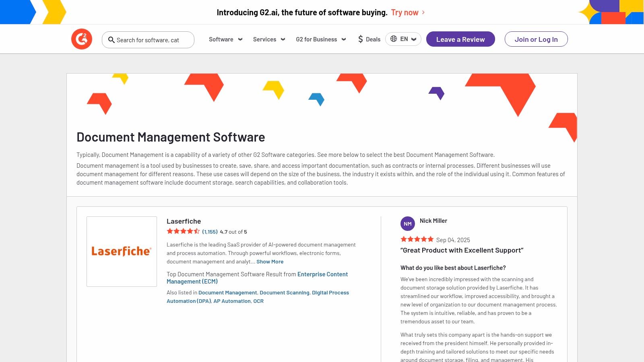Click Join or Log In
Image resolution: width=644 pixels, height=362 pixels.
pos(536,39)
